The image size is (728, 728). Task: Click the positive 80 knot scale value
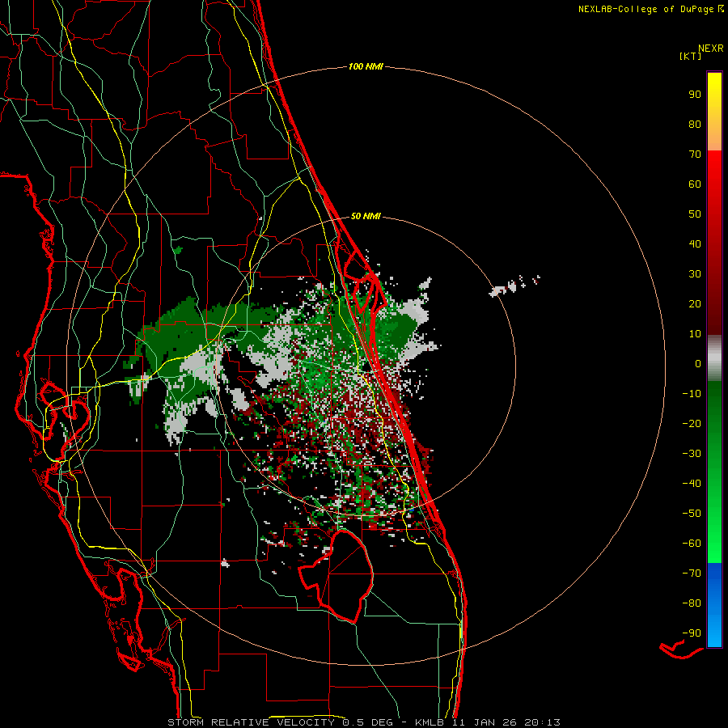click(x=695, y=124)
